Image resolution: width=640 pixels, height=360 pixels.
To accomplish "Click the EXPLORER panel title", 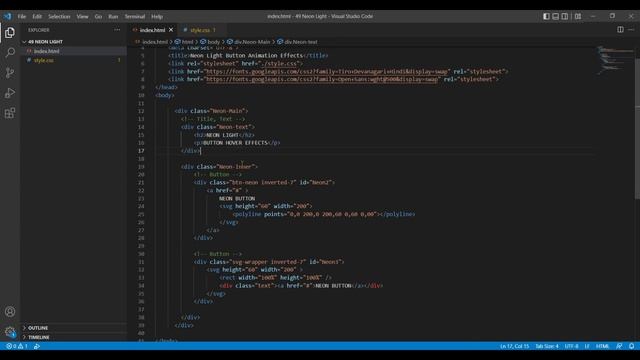I will point(39,30).
